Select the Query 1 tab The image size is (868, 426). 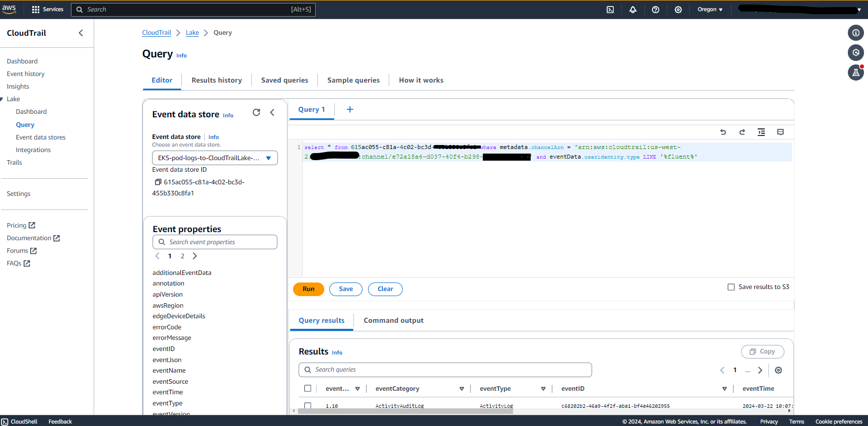pyautogui.click(x=312, y=109)
